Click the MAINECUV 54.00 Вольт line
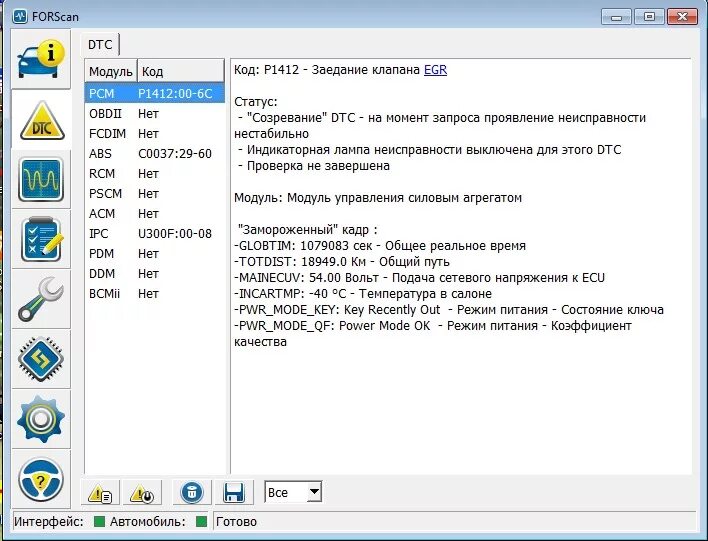The height and width of the screenshot is (541, 708). tap(419, 278)
